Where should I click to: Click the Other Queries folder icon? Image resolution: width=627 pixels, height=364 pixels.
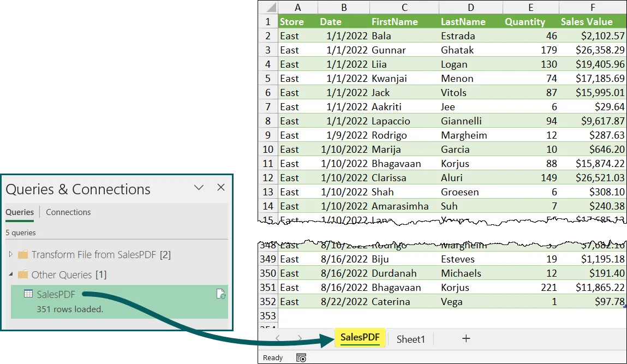[23, 275]
